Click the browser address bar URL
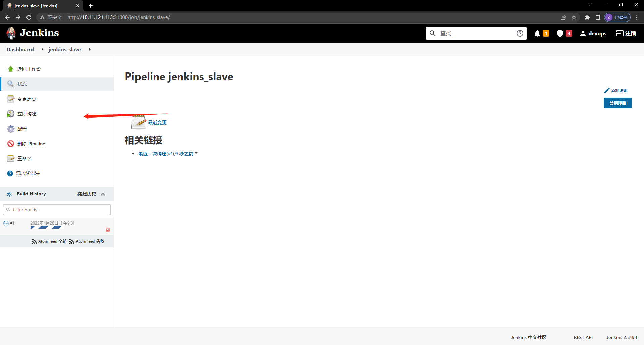This screenshot has height=345, width=644. coord(119,17)
